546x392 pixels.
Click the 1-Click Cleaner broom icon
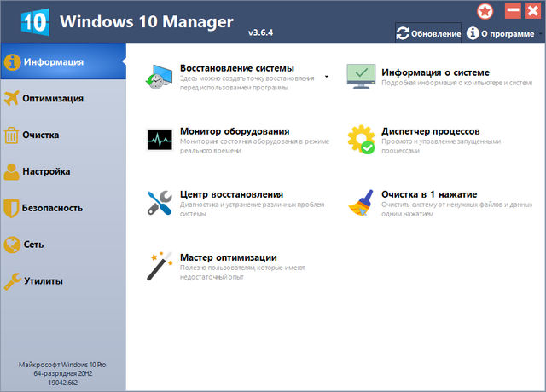[x=361, y=203]
